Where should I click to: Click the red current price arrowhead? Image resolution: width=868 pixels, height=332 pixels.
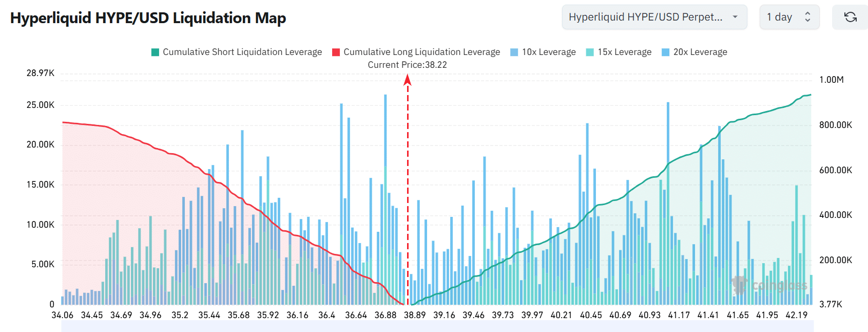click(x=408, y=80)
